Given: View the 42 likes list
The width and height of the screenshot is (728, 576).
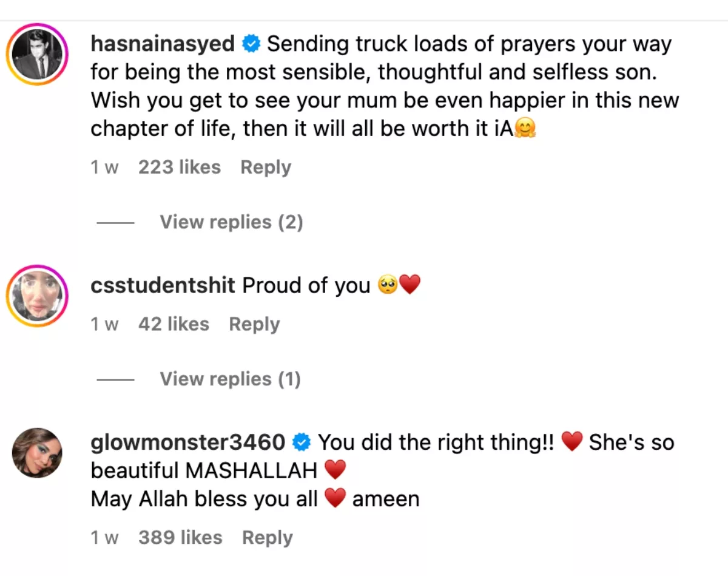Looking at the screenshot, I should (174, 324).
